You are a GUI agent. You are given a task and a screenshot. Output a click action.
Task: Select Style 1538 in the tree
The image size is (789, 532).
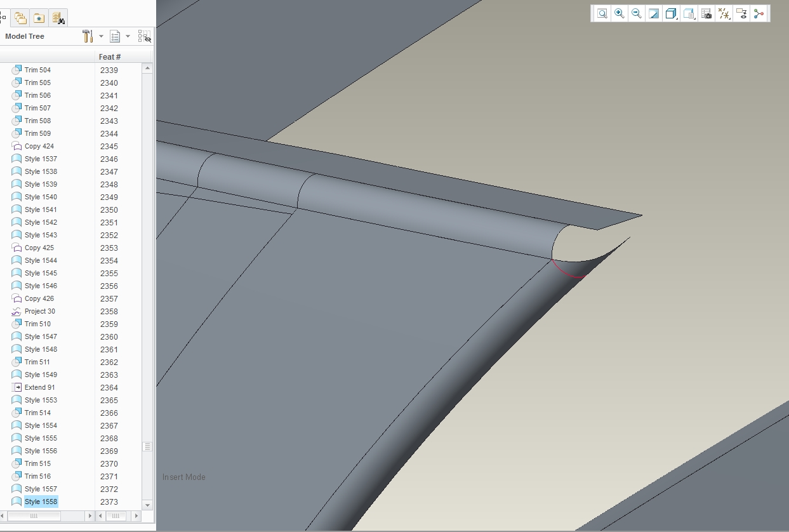(x=41, y=171)
